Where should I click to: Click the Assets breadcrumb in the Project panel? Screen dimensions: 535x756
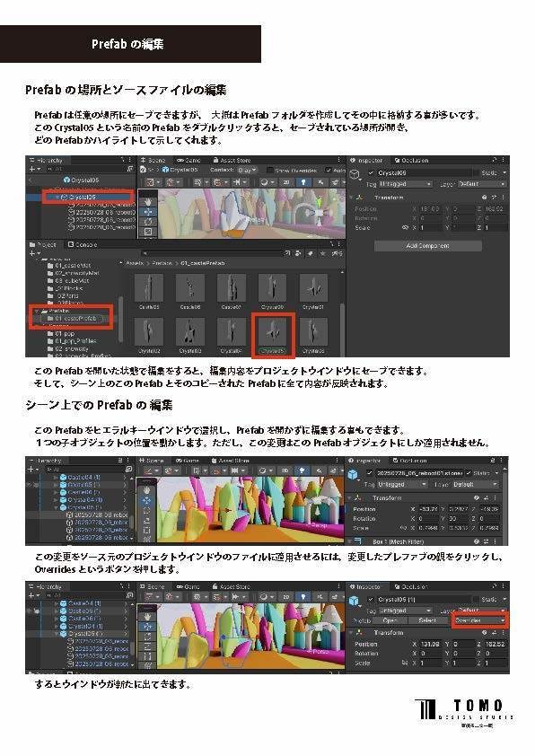pyautogui.click(x=135, y=263)
